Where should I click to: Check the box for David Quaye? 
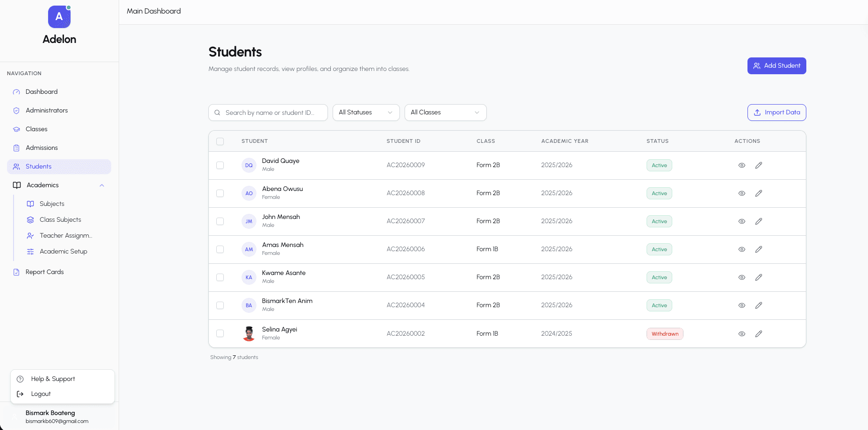pos(220,165)
